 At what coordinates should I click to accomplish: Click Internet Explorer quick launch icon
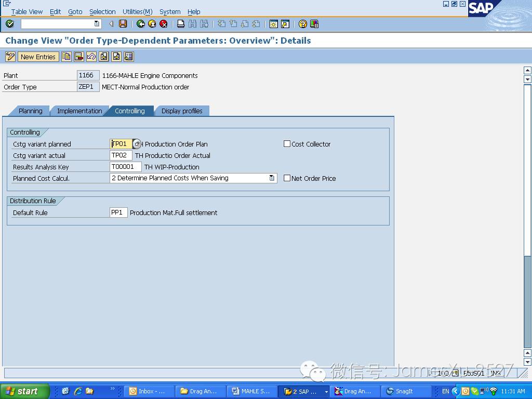coord(78,391)
